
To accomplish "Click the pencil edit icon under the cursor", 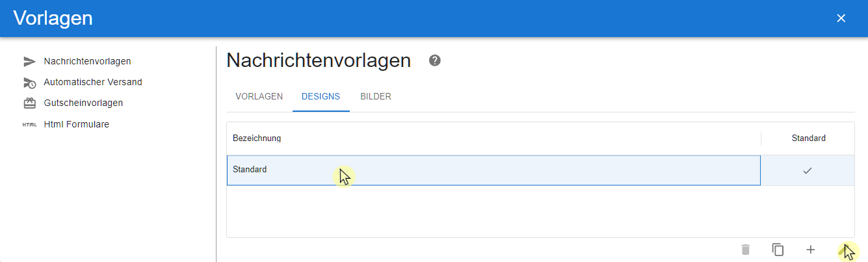I will coord(843,250).
